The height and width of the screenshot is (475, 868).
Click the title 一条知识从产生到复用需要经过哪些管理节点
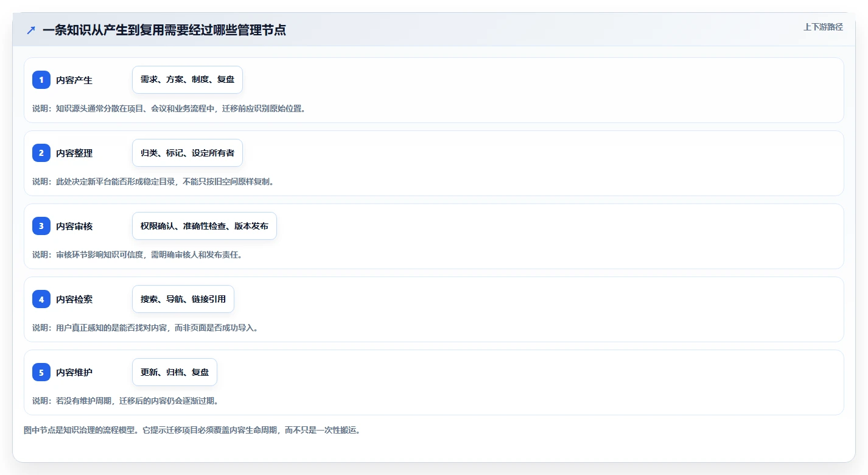[x=164, y=30]
